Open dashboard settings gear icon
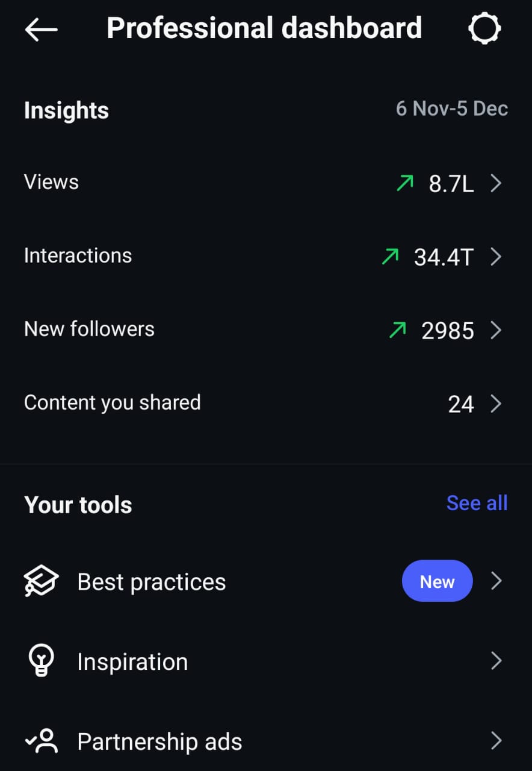Viewport: 532px width, 771px height. click(x=484, y=28)
